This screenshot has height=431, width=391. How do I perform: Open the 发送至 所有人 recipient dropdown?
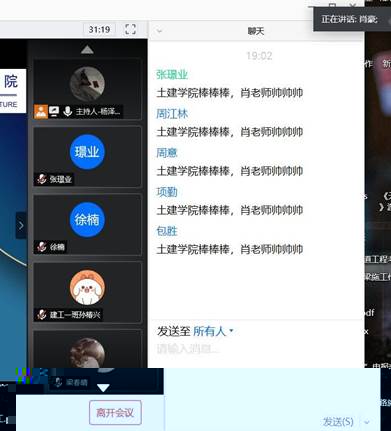point(213,331)
